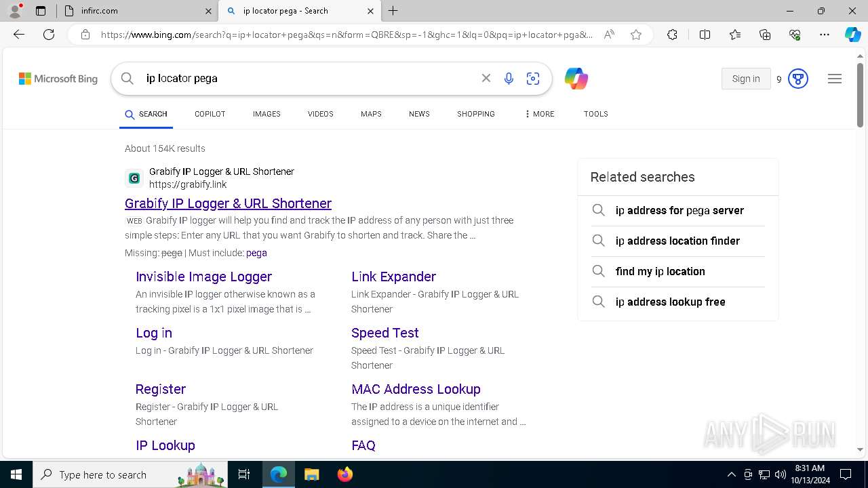This screenshot has height=488, width=868.
Task: Open the Settings and more ellipsis
Action: click(824, 35)
